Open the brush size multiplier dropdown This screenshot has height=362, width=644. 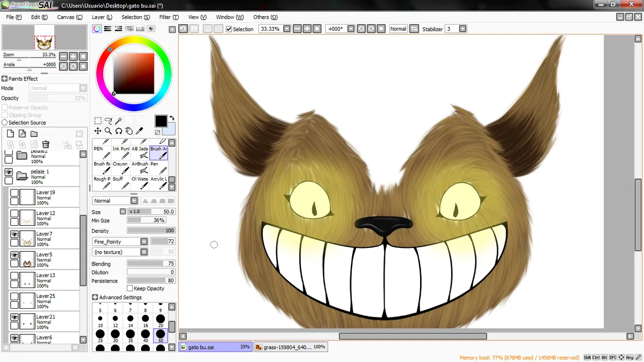(122, 212)
